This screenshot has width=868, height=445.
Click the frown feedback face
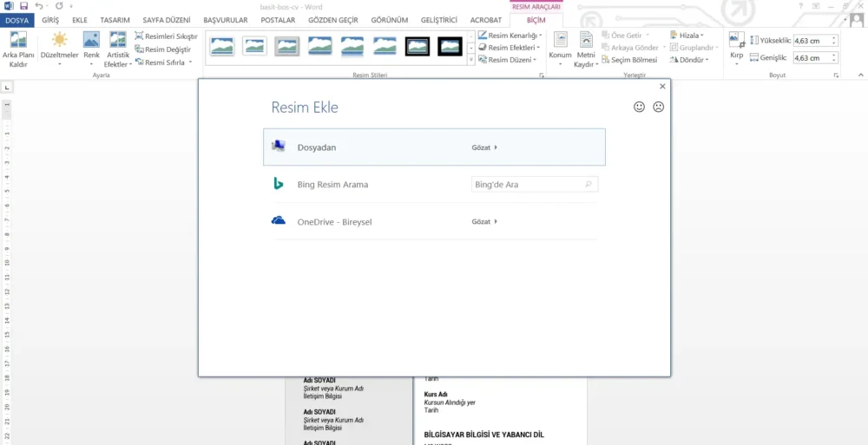tap(658, 107)
